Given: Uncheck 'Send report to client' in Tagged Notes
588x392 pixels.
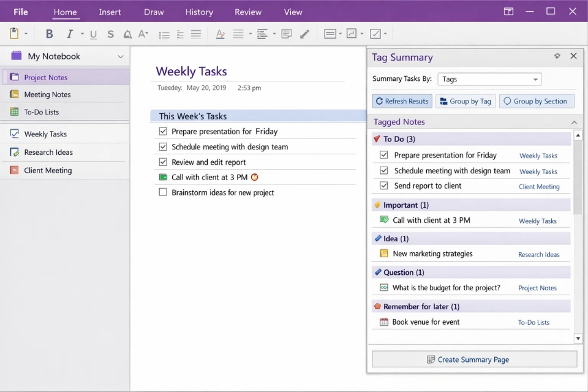Looking at the screenshot, I should click(x=383, y=186).
